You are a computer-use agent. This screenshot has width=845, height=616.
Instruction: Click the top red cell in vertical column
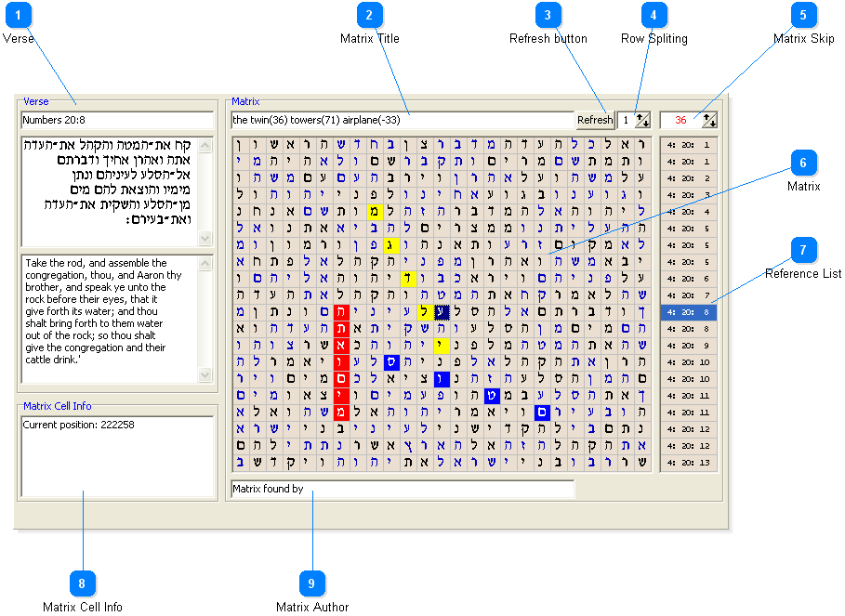coord(341,312)
